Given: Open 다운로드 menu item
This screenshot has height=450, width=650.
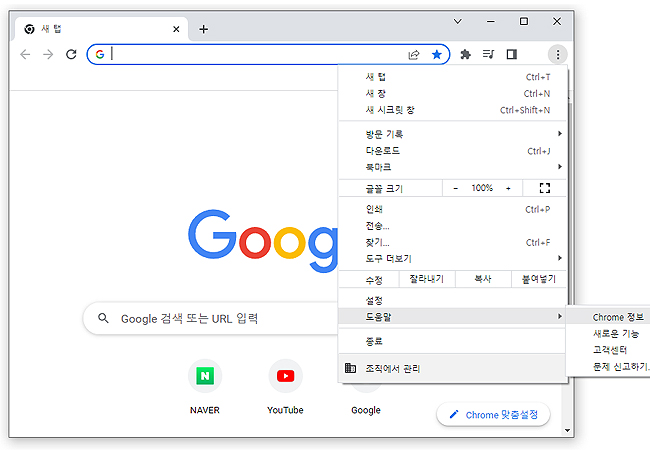Looking at the screenshot, I should [x=453, y=151].
